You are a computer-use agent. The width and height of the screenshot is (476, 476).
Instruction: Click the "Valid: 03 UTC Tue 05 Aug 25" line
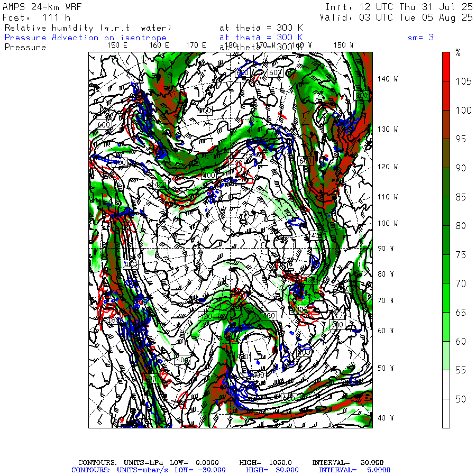(396, 17)
